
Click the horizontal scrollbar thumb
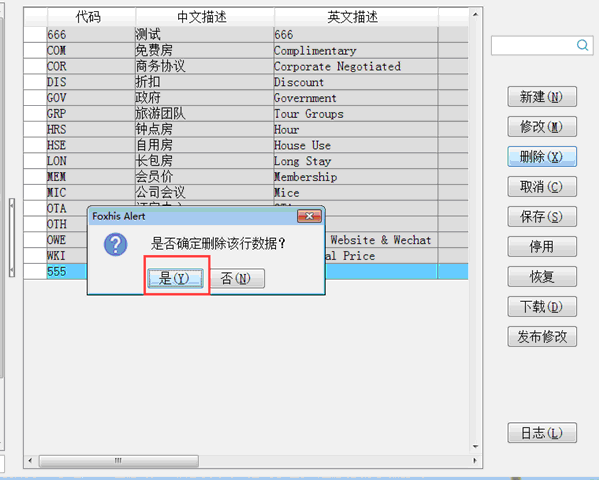[x=118, y=461]
